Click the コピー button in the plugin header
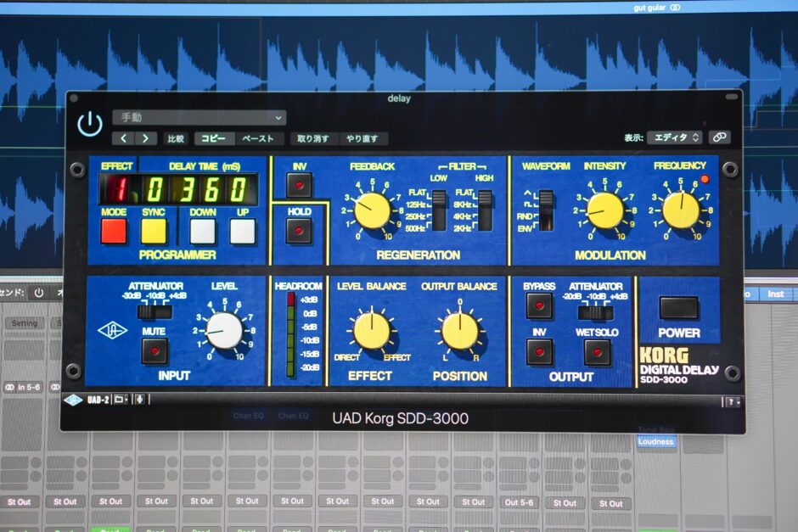The width and height of the screenshot is (798, 532). [x=212, y=138]
